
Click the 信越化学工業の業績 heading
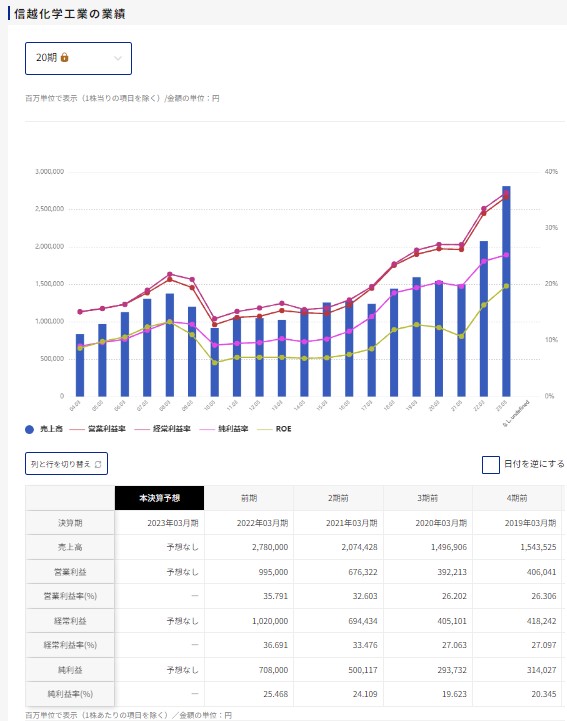(69, 14)
